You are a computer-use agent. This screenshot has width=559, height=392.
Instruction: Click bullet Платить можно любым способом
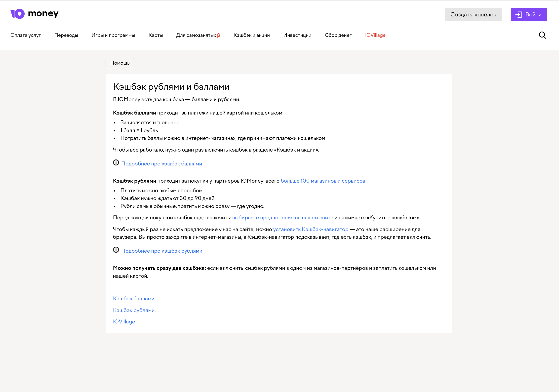[x=162, y=191]
